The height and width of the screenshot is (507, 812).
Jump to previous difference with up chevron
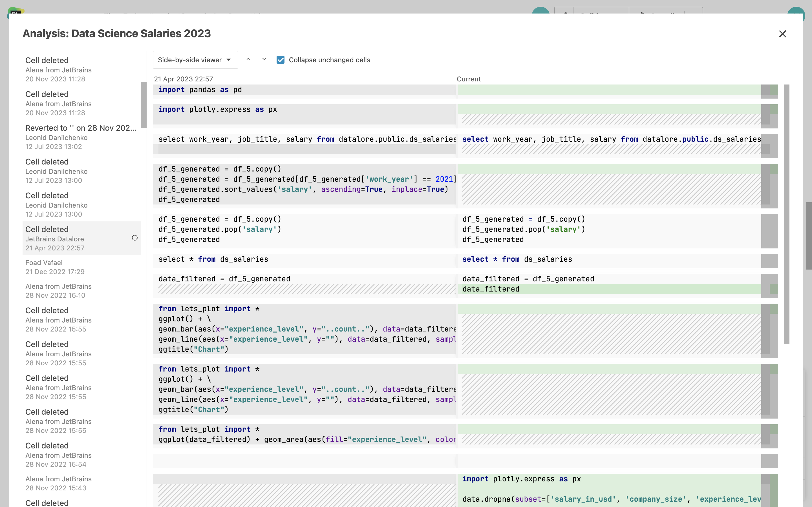(248, 59)
